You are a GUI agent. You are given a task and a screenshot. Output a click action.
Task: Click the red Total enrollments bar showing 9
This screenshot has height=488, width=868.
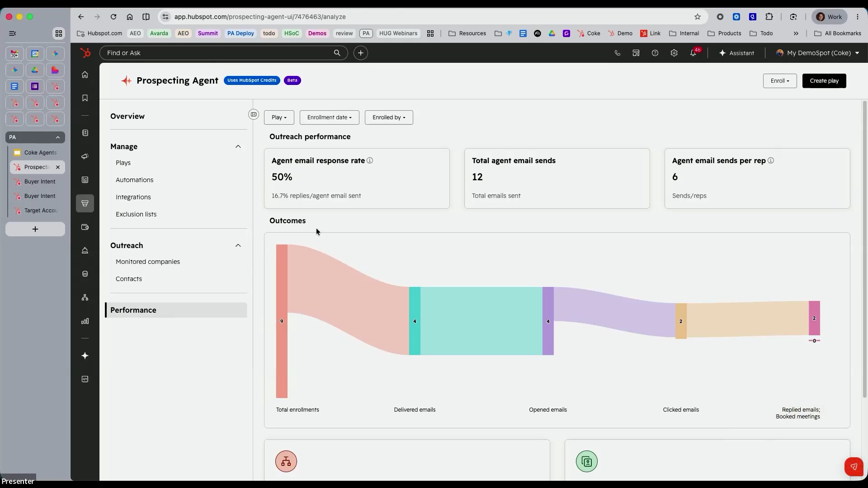click(282, 321)
